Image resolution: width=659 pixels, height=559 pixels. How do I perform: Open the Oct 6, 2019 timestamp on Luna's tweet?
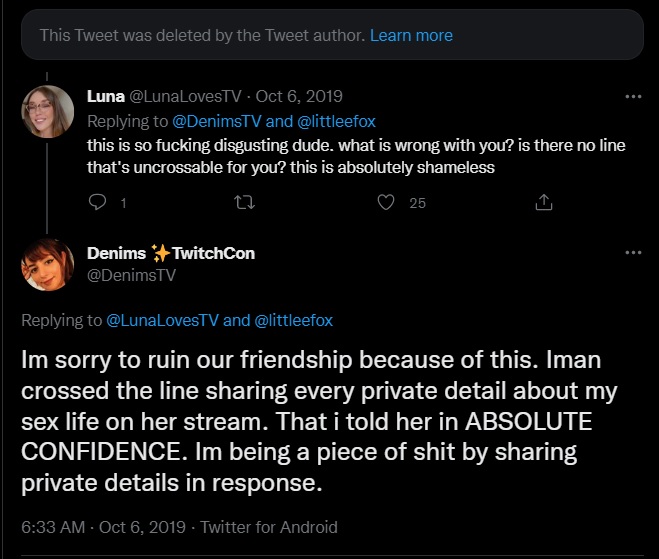(x=300, y=97)
